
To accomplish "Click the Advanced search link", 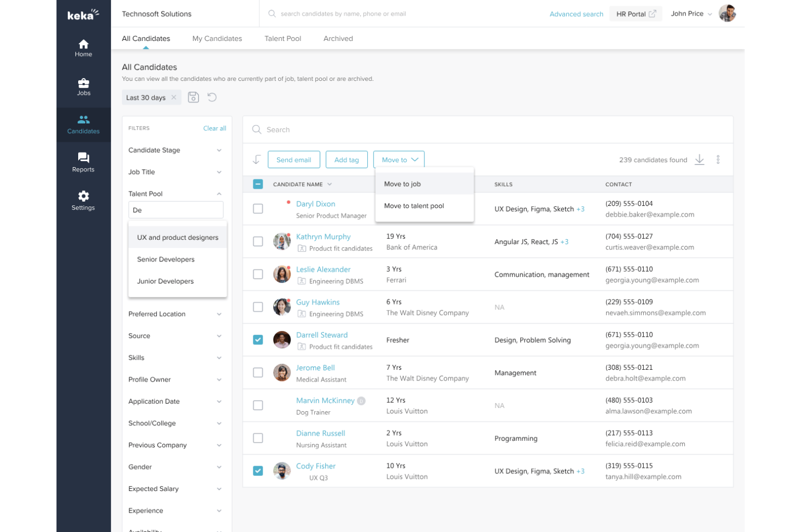I will coord(576,14).
